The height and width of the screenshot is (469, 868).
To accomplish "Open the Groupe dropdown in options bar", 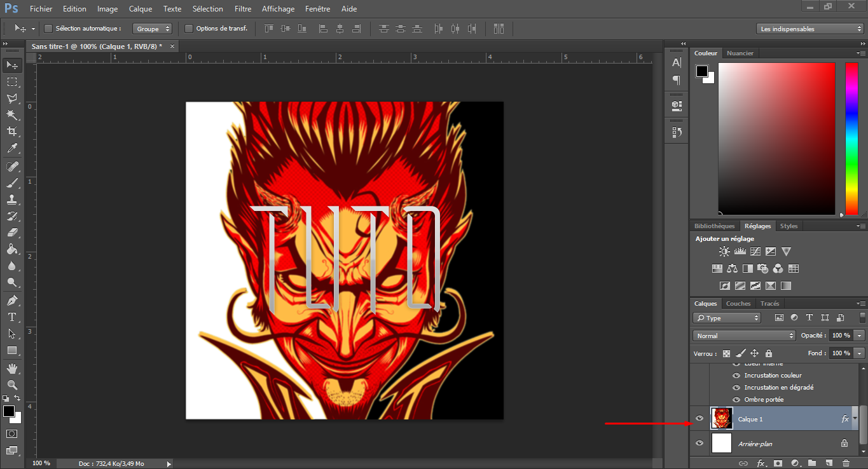I will [153, 29].
